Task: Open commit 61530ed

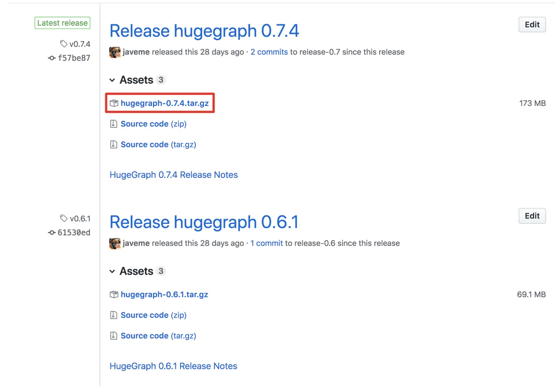Action: [74, 233]
